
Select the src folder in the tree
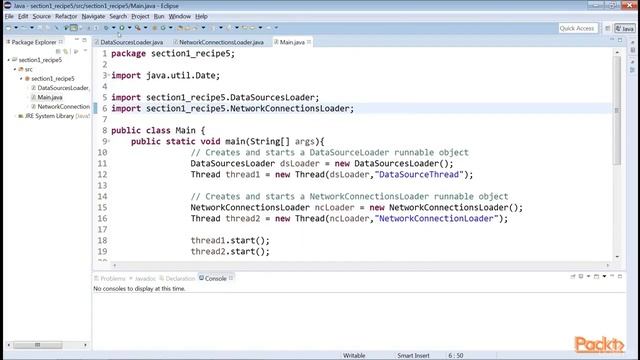tap(28, 69)
